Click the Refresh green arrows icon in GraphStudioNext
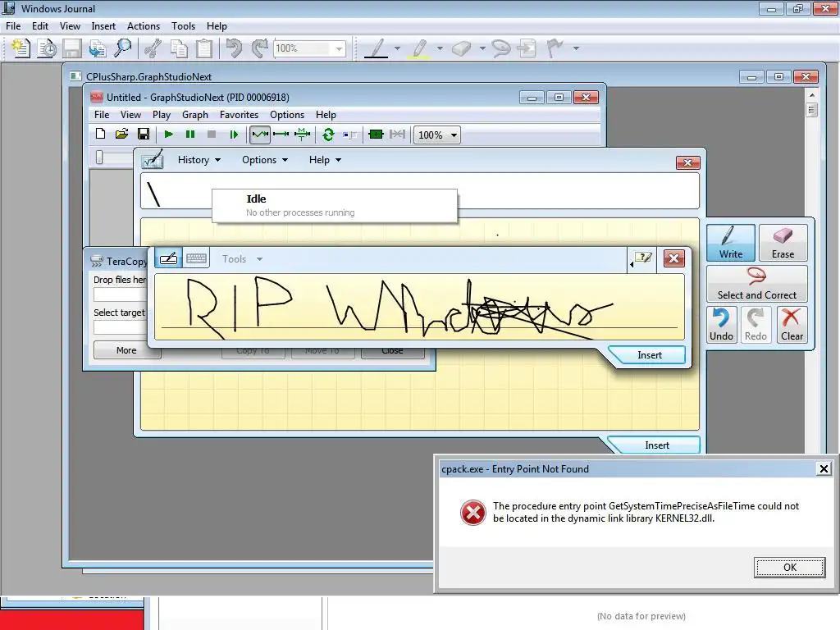The height and width of the screenshot is (630, 840). (328, 135)
